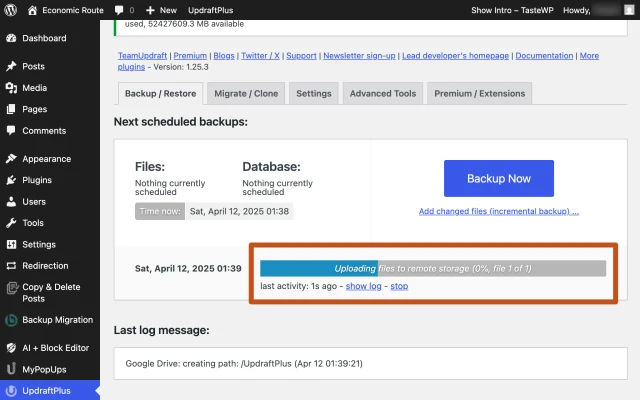
Task: Click the Backup Migration sidebar icon
Action: 11,320
